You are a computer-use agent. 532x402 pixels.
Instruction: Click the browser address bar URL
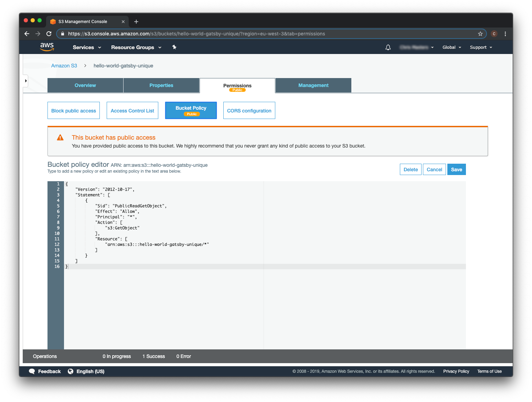[x=196, y=34]
